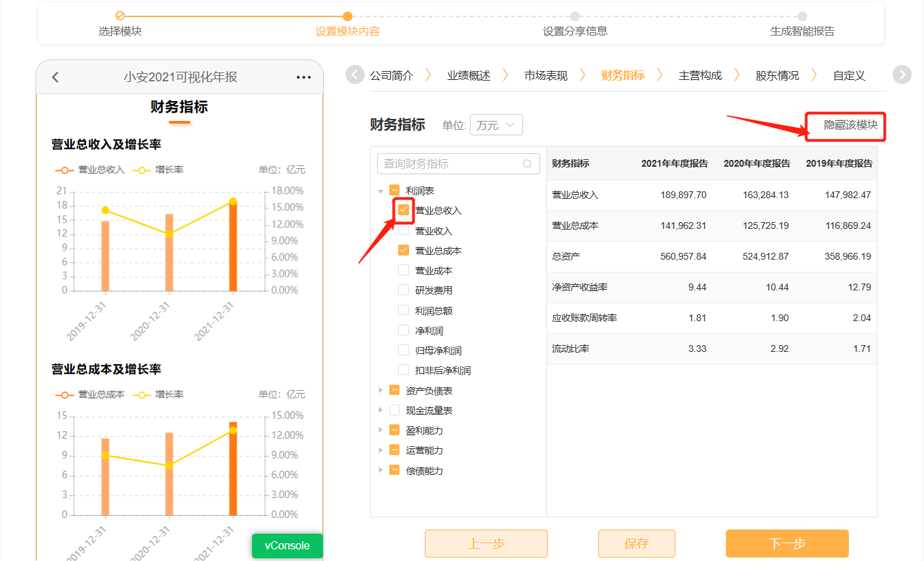924x561 pixels.
Task: Click the 净资产收益率 row label
Action: pyautogui.click(x=580, y=287)
